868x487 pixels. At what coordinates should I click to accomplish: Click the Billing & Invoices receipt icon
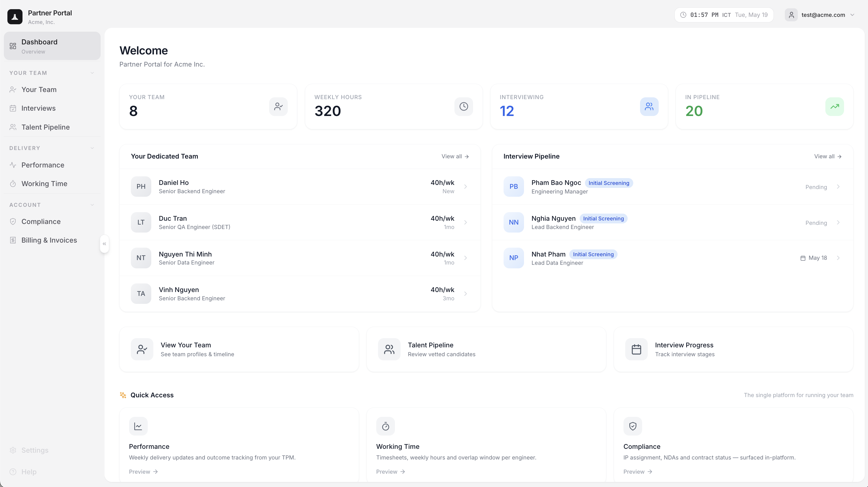(13, 240)
